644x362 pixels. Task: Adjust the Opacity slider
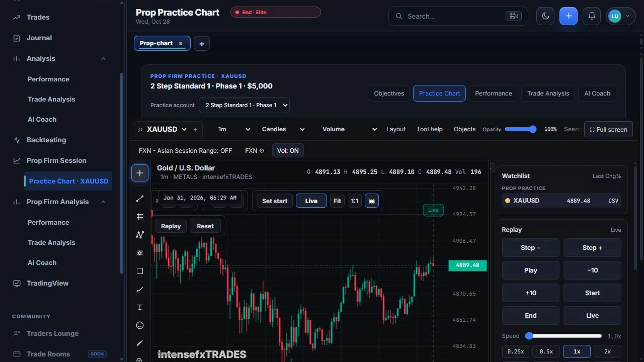tap(521, 129)
